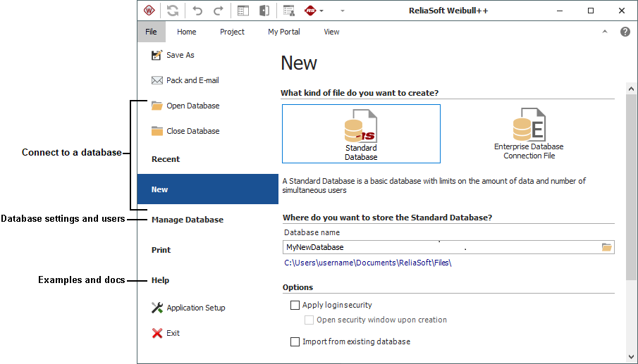
Task: Collapse the ribbon using the chevron arrow
Action: coord(604,32)
